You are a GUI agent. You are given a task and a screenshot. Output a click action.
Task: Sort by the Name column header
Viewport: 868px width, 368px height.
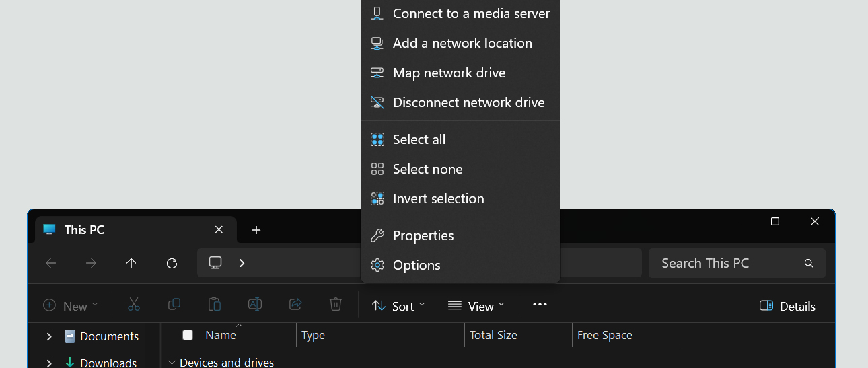[221, 335]
